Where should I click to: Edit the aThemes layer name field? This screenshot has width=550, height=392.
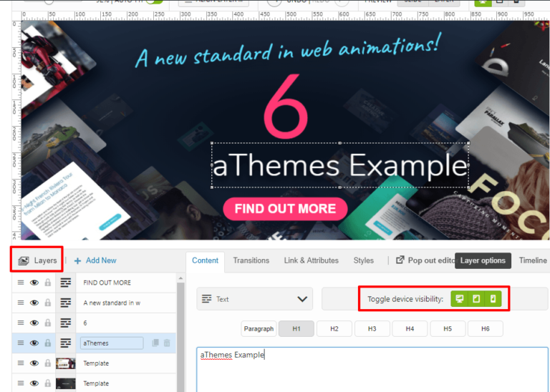(112, 343)
